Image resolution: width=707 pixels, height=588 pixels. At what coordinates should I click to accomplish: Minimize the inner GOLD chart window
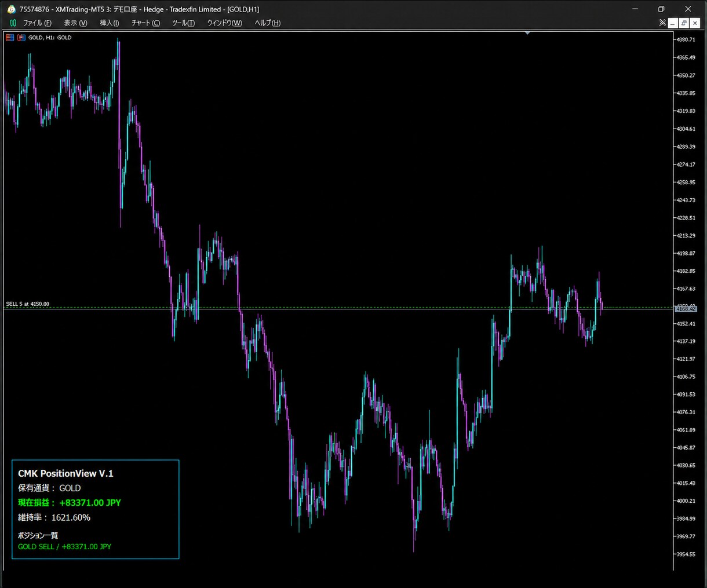coord(673,23)
